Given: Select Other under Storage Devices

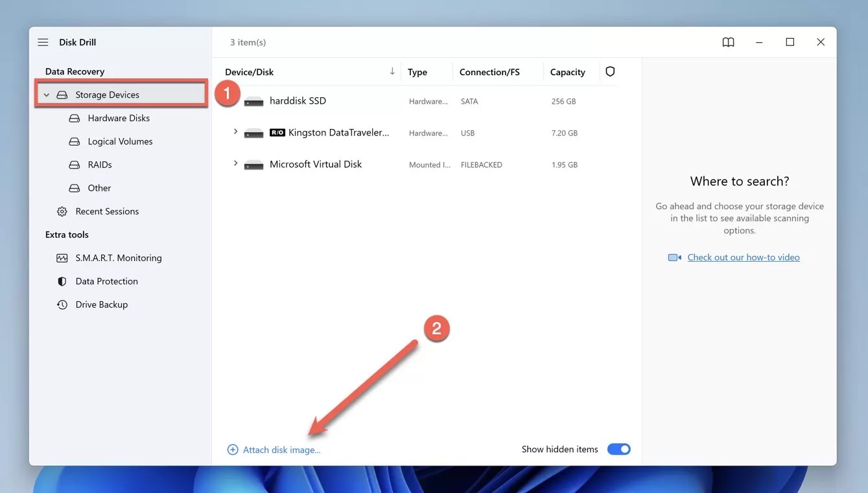Looking at the screenshot, I should (99, 187).
